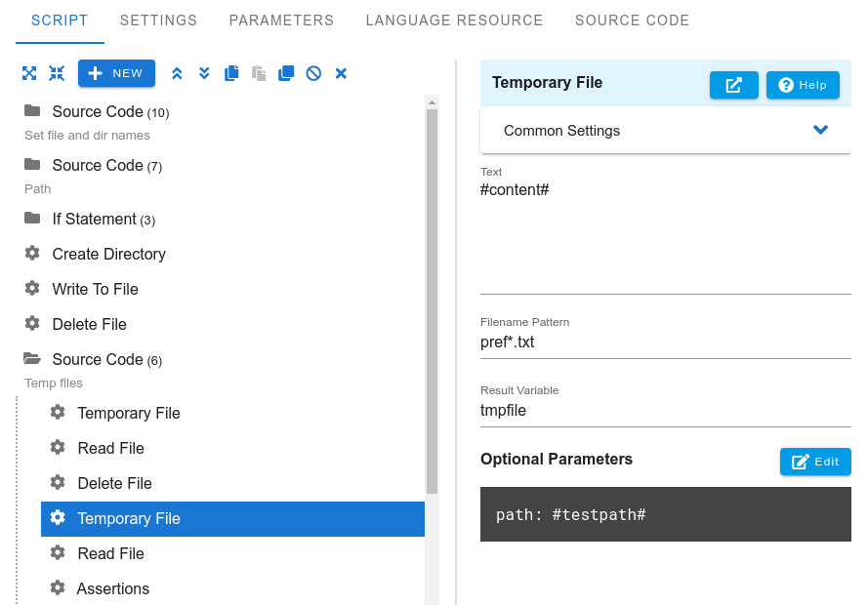Screen dimensions: 868x605
Task: Move selected step up with double-chevron icon
Action: pyautogui.click(x=177, y=73)
